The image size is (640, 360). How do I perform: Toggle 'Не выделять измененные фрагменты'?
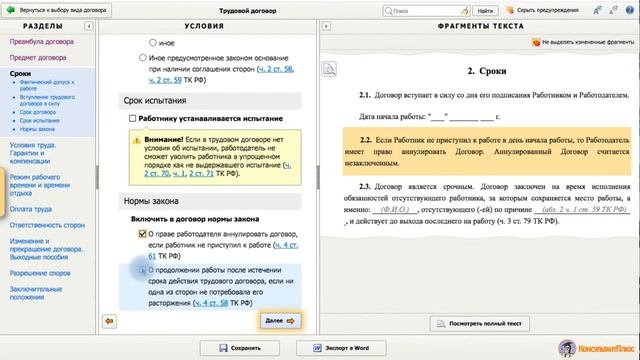[x=583, y=42]
